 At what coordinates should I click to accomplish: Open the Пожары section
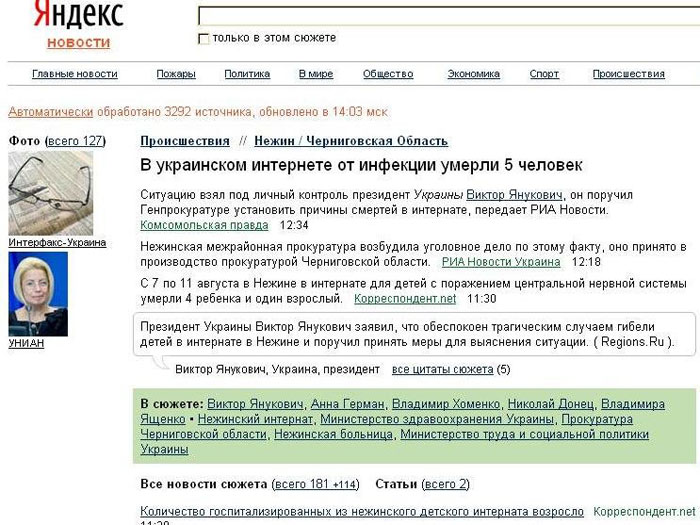point(176,74)
